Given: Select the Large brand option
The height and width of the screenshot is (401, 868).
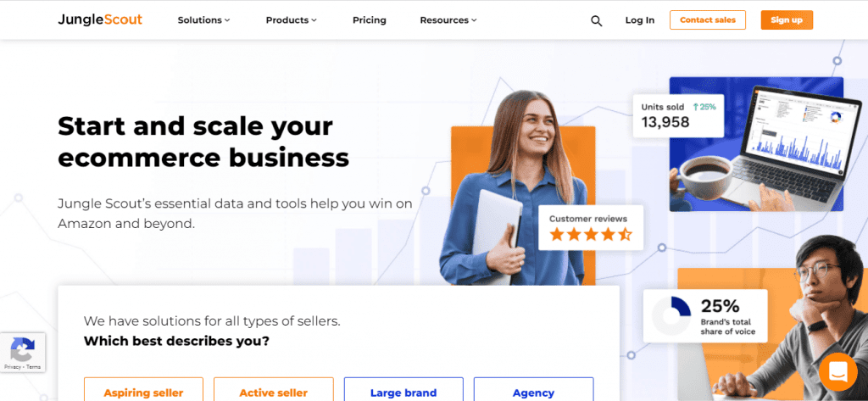Looking at the screenshot, I should coord(403,389).
